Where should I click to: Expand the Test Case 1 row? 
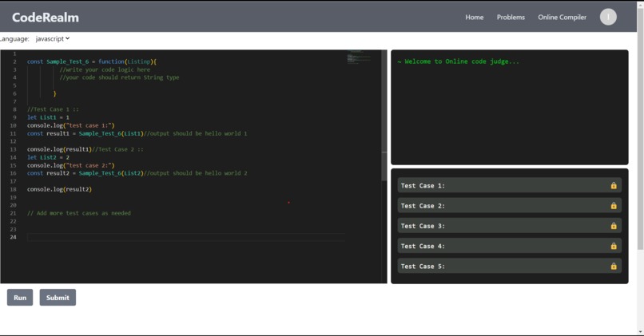[x=509, y=185]
